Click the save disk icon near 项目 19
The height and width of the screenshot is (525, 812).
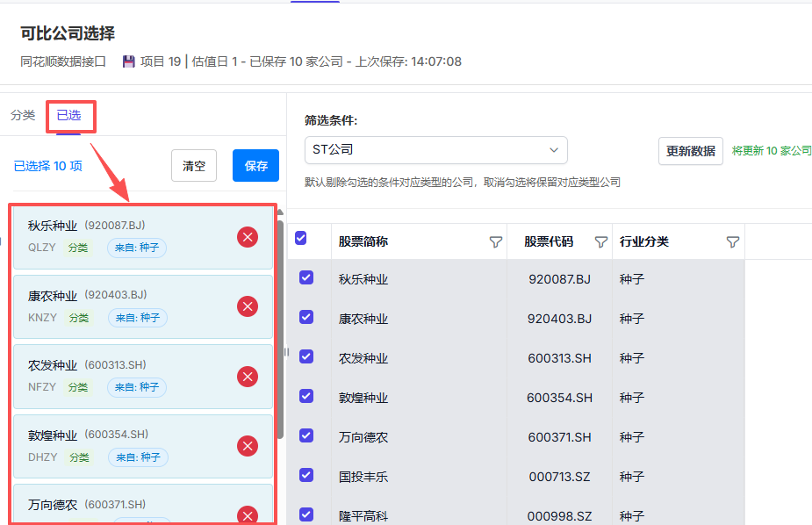click(128, 61)
